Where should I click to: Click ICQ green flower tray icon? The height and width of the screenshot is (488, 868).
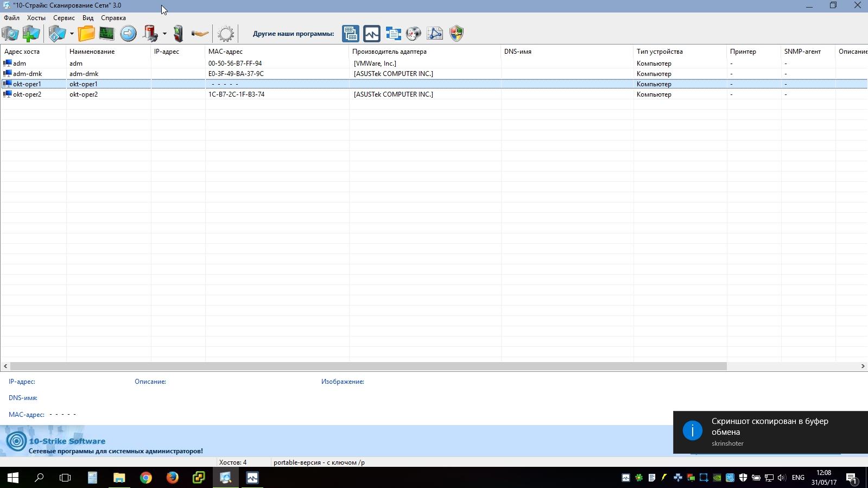pos(639,478)
